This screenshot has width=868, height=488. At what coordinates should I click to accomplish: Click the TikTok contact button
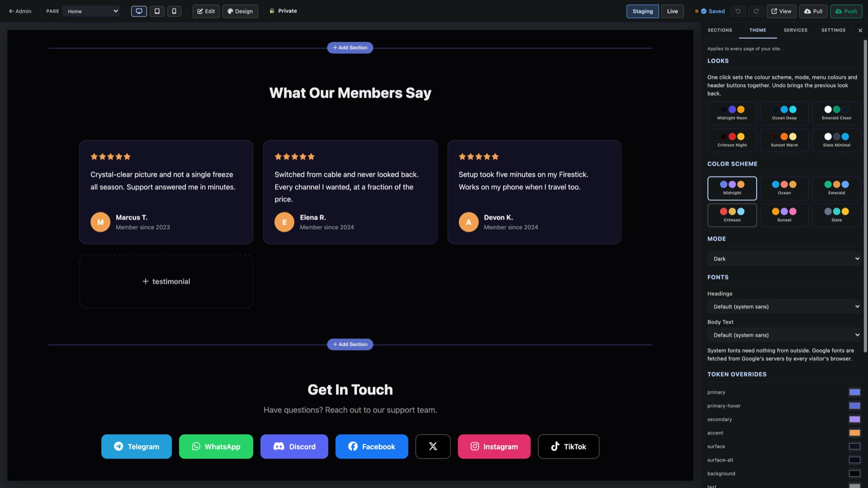(569, 447)
